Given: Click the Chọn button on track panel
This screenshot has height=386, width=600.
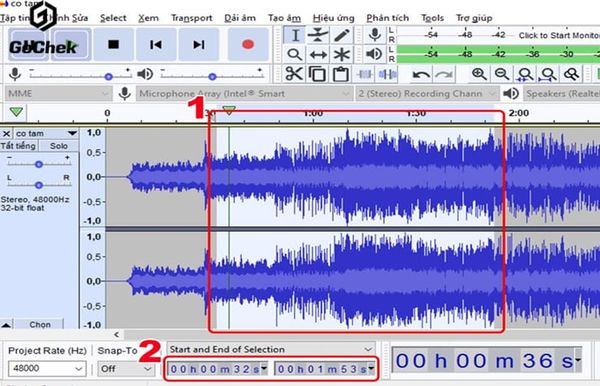Looking at the screenshot, I should coord(40,324).
